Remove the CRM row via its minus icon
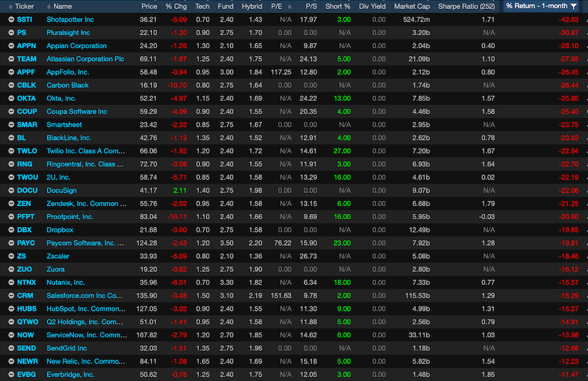 [11, 295]
